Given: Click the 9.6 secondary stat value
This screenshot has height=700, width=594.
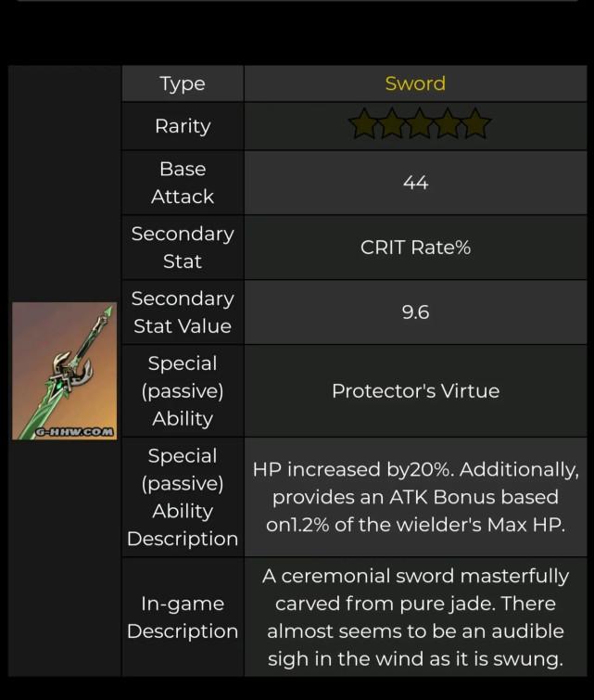Looking at the screenshot, I should pos(415,312).
